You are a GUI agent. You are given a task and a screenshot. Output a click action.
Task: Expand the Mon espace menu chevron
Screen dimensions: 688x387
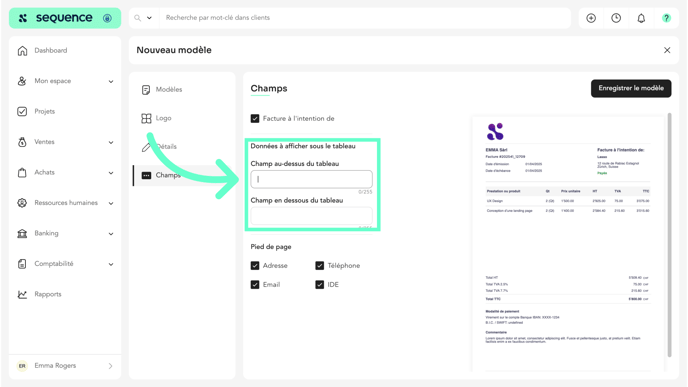pyautogui.click(x=111, y=82)
